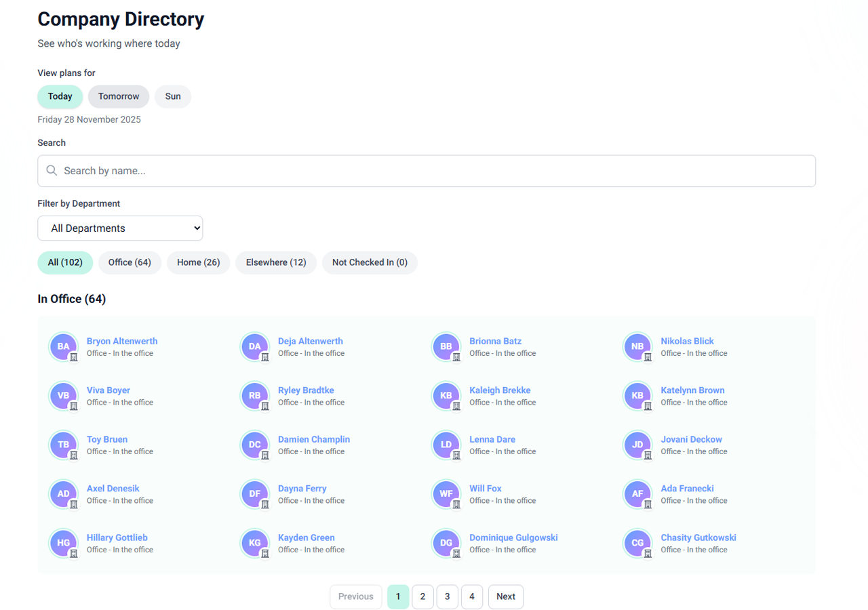Enable the Office (64) filter

coord(130,262)
